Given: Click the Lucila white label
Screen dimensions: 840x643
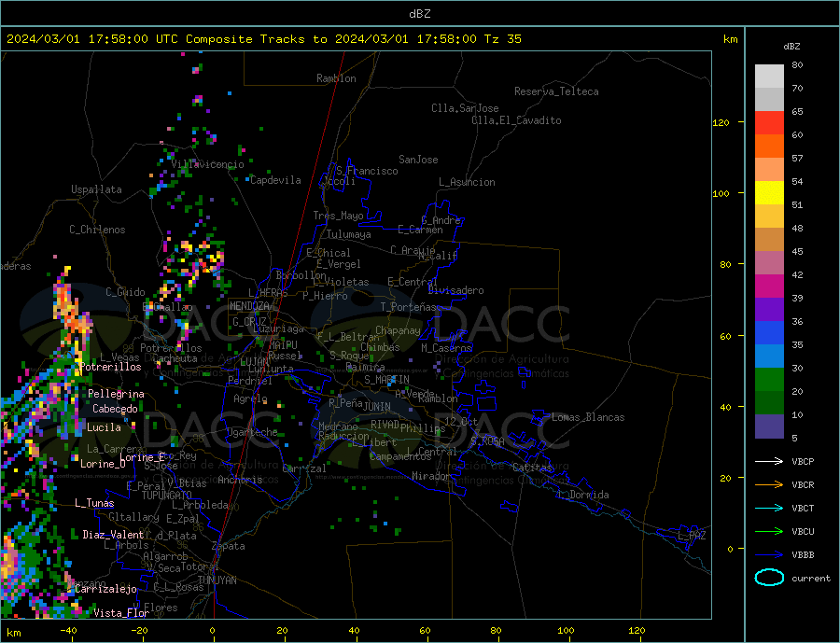Looking at the screenshot, I should (x=104, y=427).
